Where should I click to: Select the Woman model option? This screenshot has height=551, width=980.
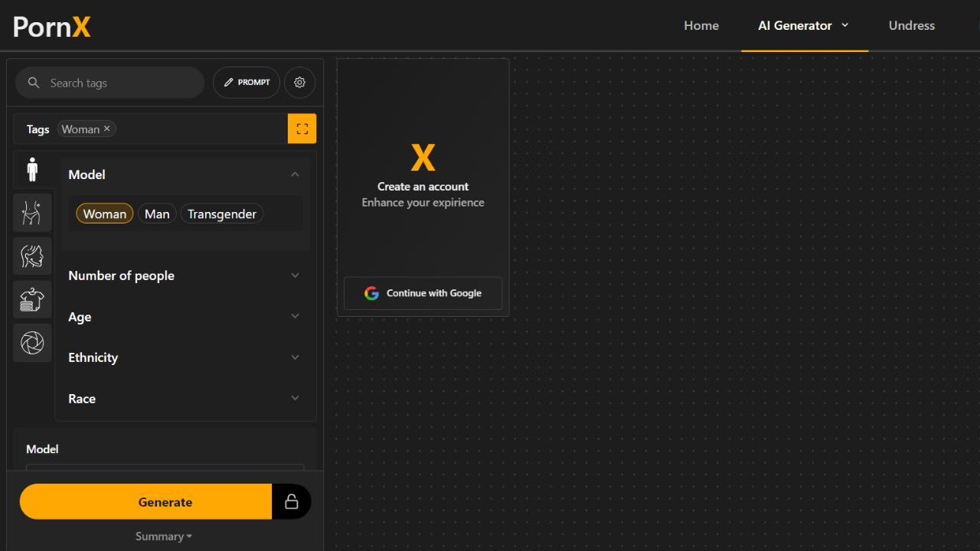105,214
